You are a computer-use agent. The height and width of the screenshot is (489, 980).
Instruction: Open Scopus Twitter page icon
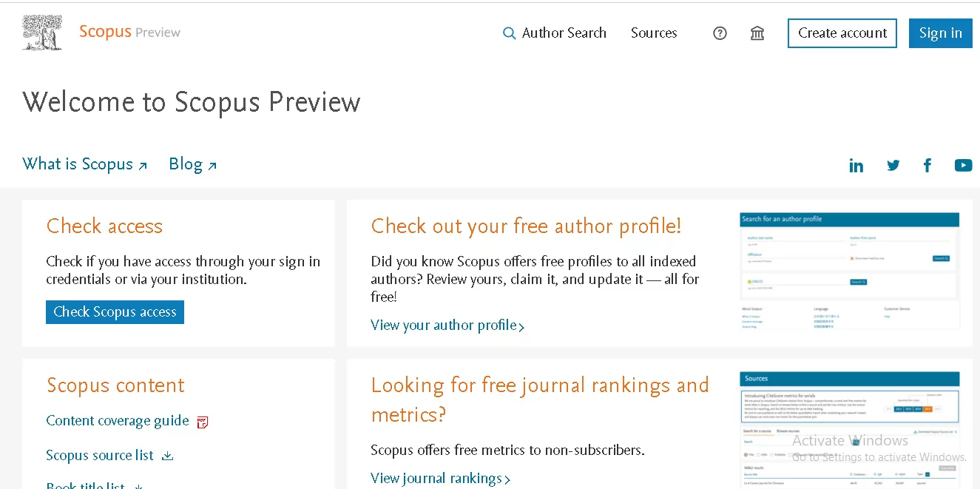pos(893,166)
